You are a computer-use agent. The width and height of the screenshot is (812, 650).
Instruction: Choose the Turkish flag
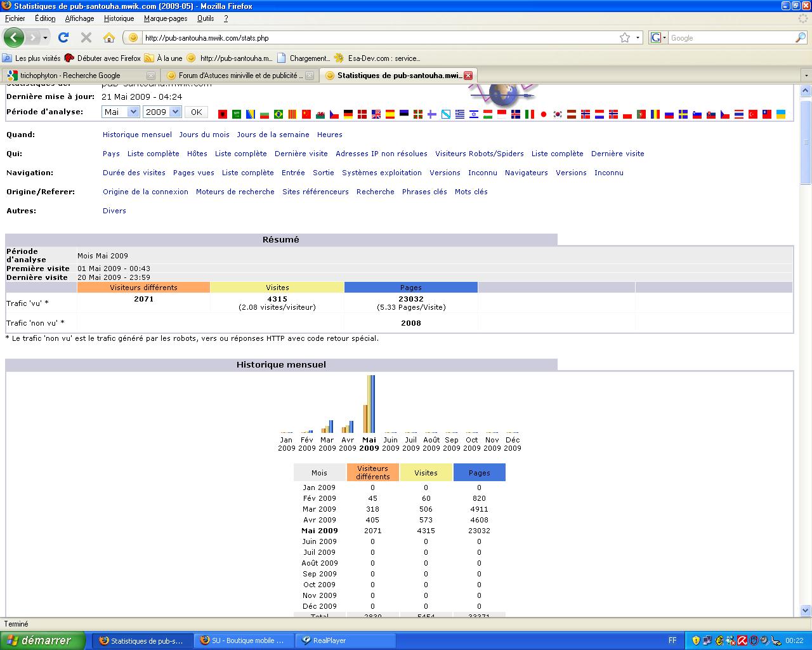pyautogui.click(x=753, y=114)
